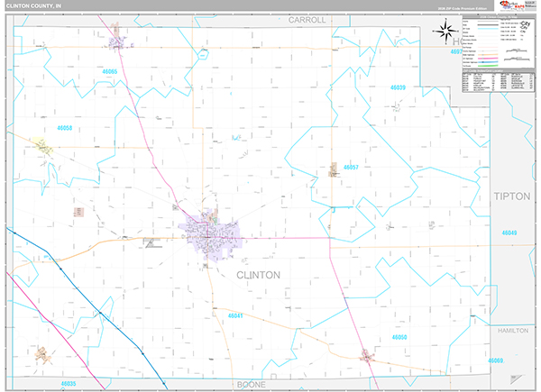541x392 pixels.
Task: Click the pink highway swatch in legend
Action: (488, 59)
